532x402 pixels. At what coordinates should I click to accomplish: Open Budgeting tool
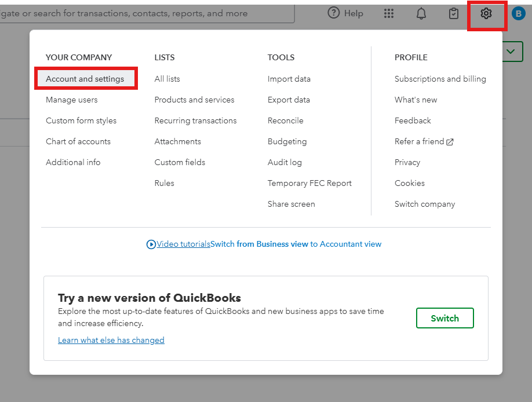tap(287, 141)
